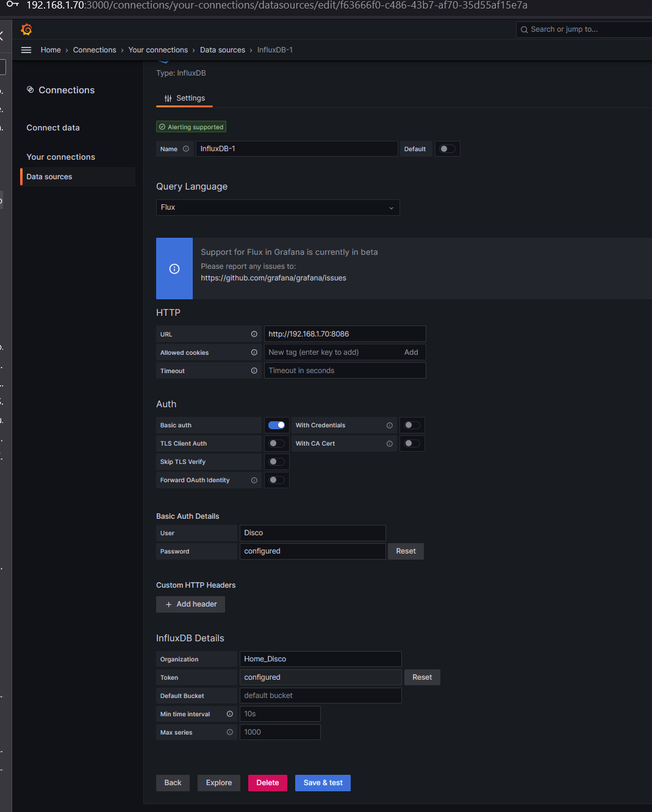Toggle the Default data source switch

coord(448,149)
